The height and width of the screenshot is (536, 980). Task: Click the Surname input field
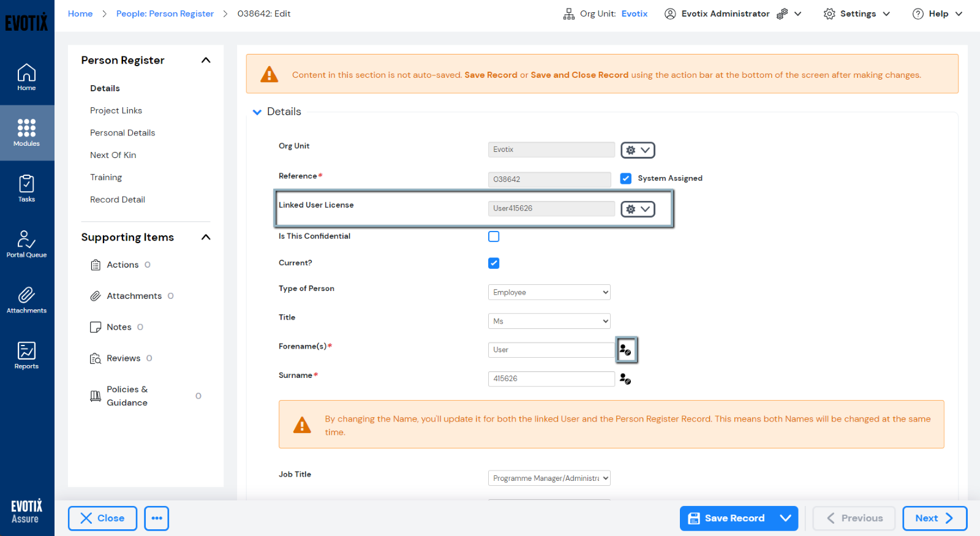(x=551, y=379)
